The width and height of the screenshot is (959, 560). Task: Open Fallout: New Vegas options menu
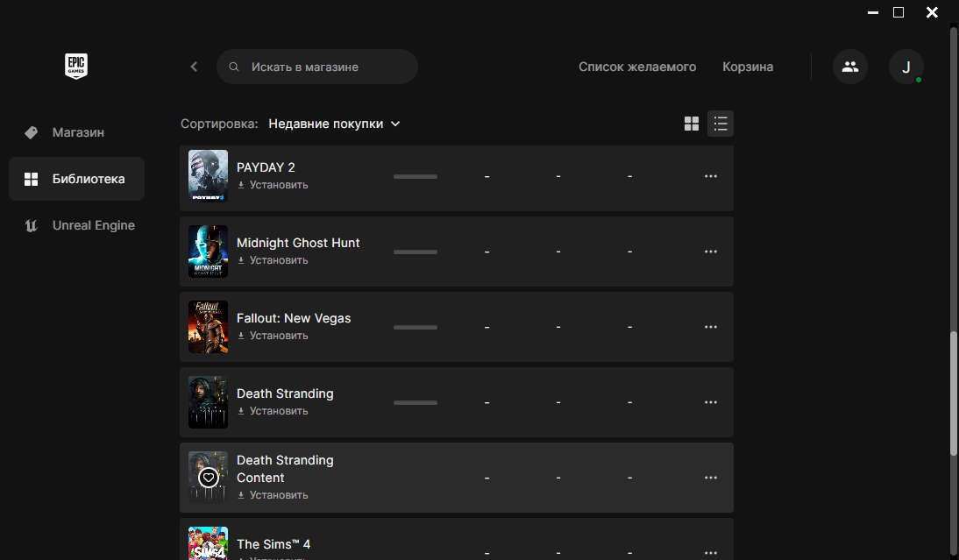pyautogui.click(x=710, y=327)
